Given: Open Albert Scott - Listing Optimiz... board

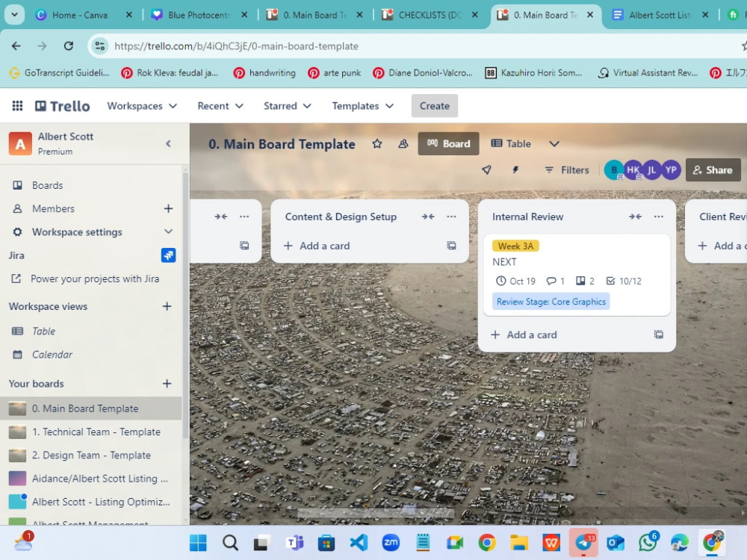Looking at the screenshot, I should [x=90, y=502].
